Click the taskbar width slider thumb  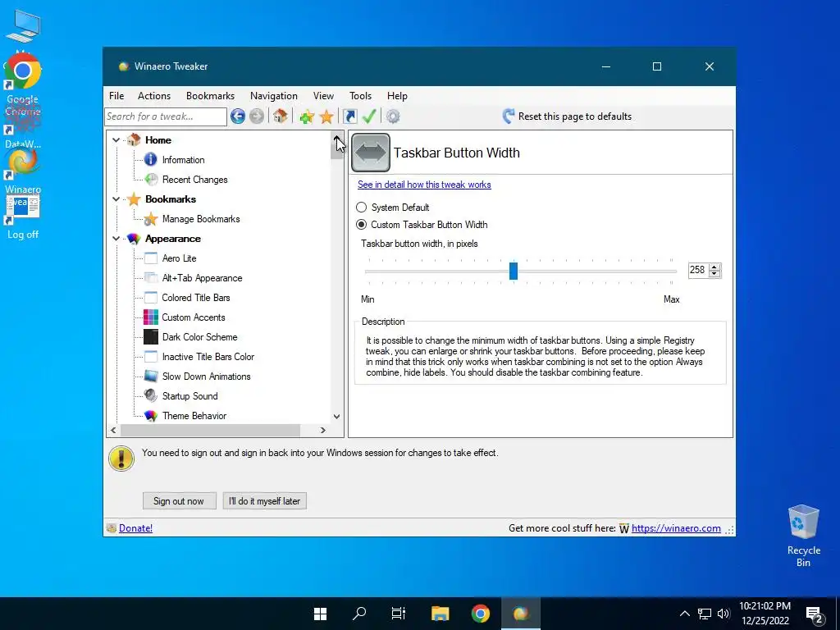point(514,271)
